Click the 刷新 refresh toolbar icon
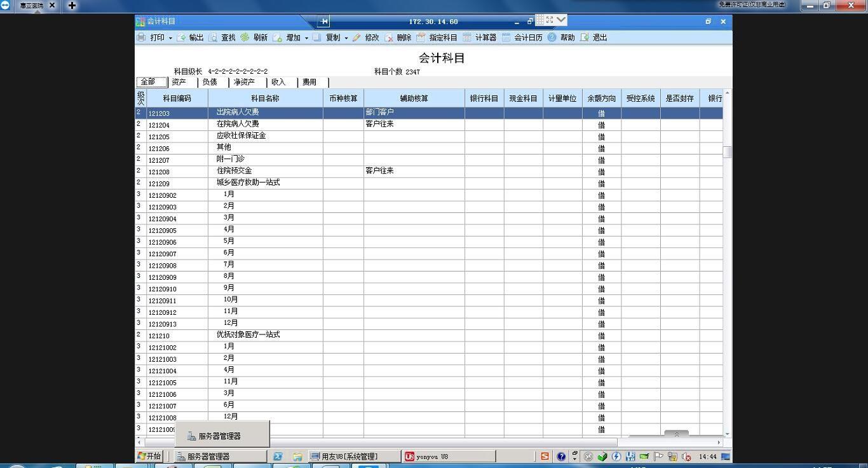 245,38
